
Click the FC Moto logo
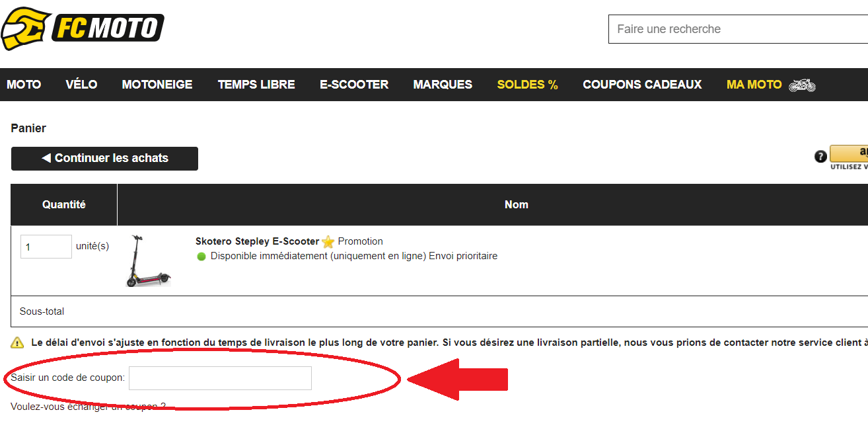(81, 28)
